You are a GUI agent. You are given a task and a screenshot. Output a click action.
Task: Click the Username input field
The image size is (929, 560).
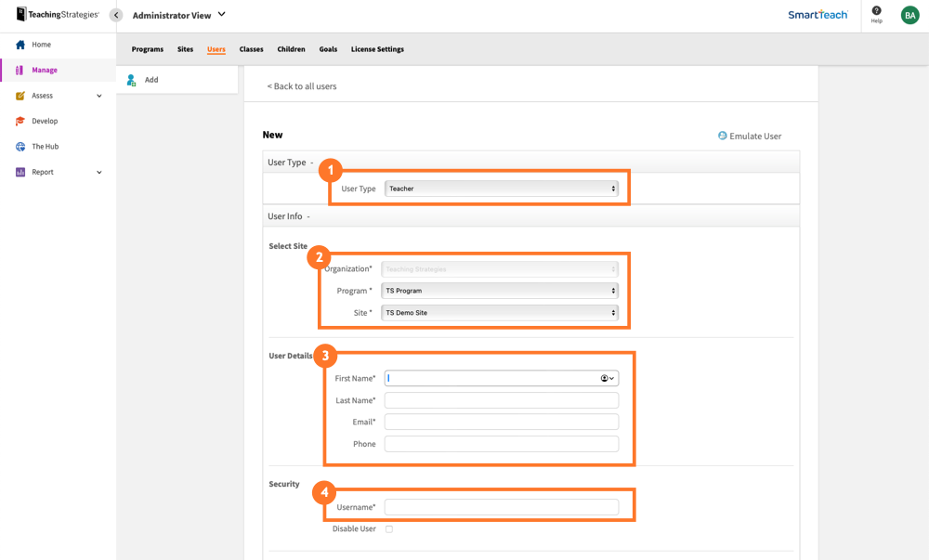pos(502,506)
